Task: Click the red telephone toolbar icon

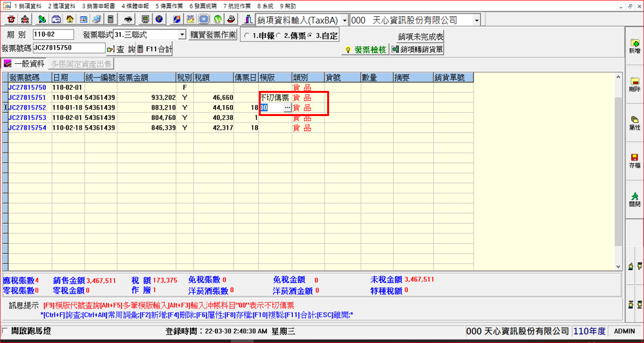Action: pyautogui.click(x=12, y=19)
